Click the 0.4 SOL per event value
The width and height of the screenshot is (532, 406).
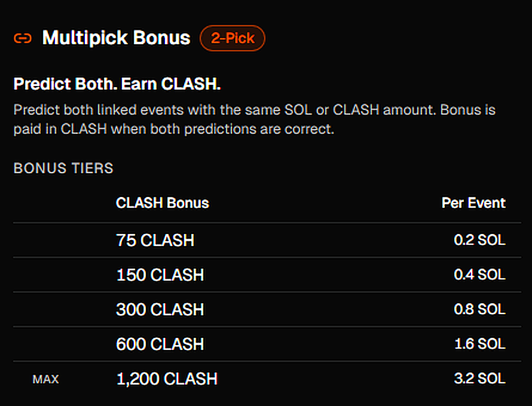tap(479, 275)
